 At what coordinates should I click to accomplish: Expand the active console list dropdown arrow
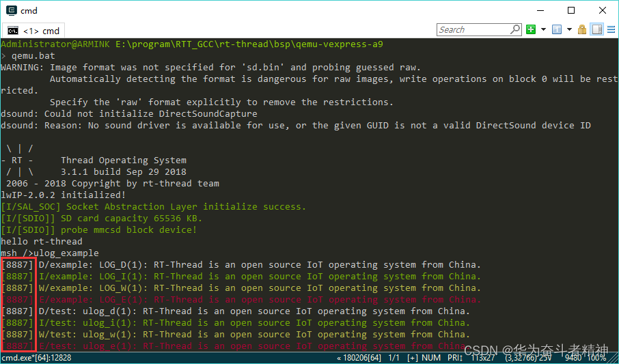click(x=569, y=29)
